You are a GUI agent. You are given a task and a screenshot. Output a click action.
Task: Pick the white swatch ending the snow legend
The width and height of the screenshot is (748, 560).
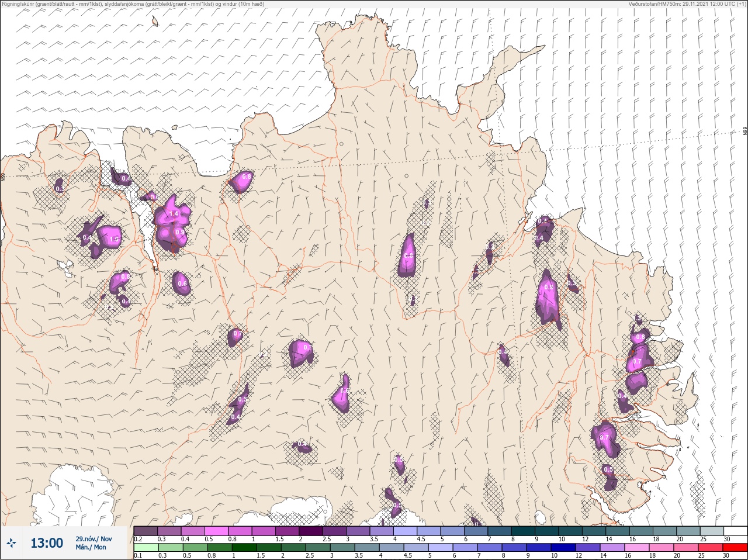coord(735,531)
